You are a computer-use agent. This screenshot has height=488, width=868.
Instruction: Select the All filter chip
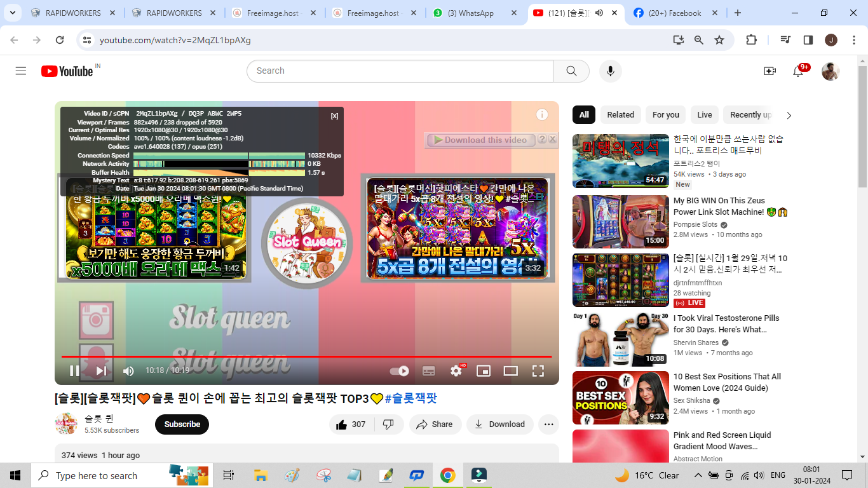tap(584, 115)
